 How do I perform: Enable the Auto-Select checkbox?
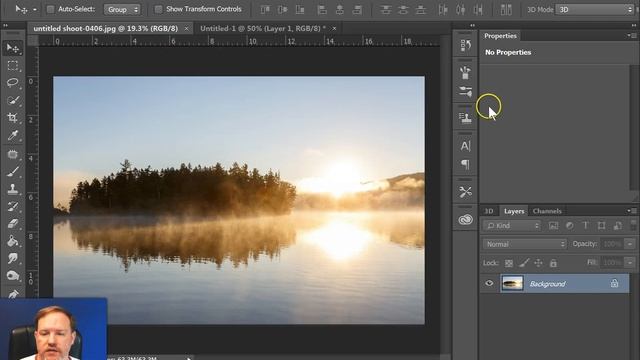[x=50, y=9]
